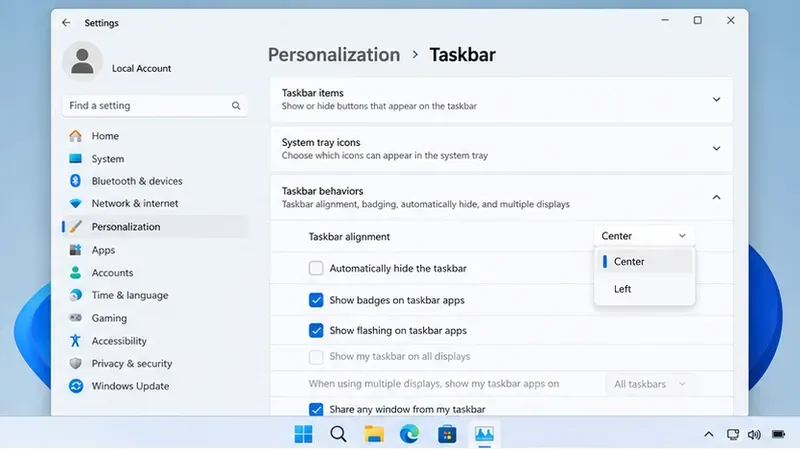
Task: Open Microsoft Store from the taskbar
Action: click(x=447, y=434)
